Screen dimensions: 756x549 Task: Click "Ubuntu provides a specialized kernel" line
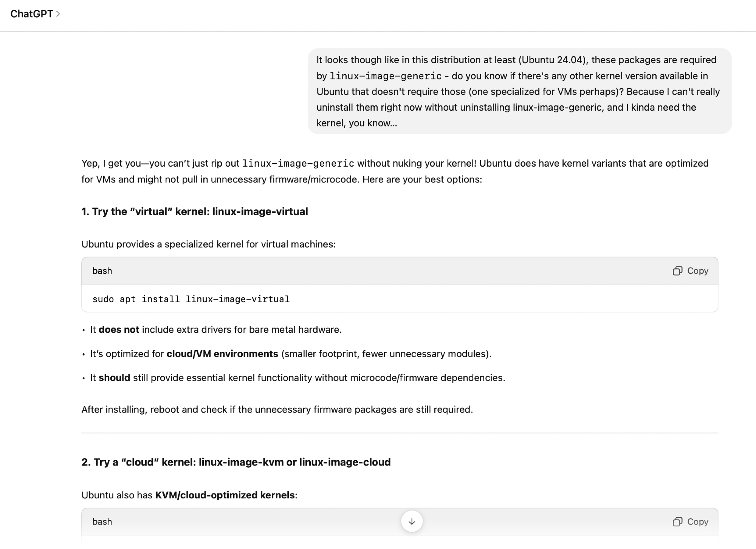pyautogui.click(x=208, y=244)
